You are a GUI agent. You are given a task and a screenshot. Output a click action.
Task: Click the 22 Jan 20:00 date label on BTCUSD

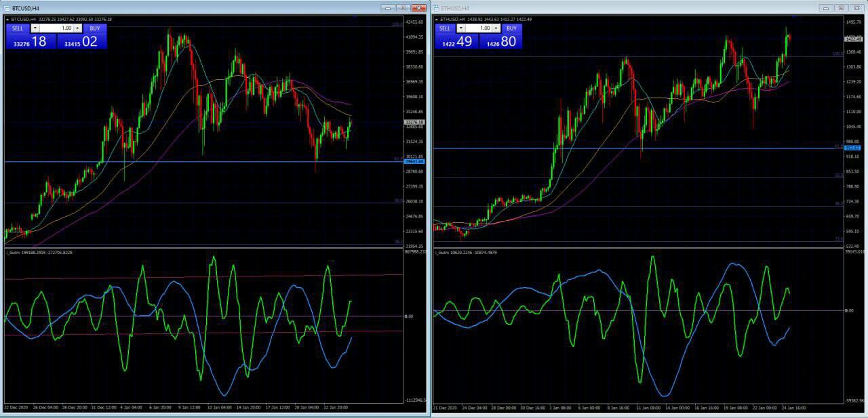pos(337,407)
